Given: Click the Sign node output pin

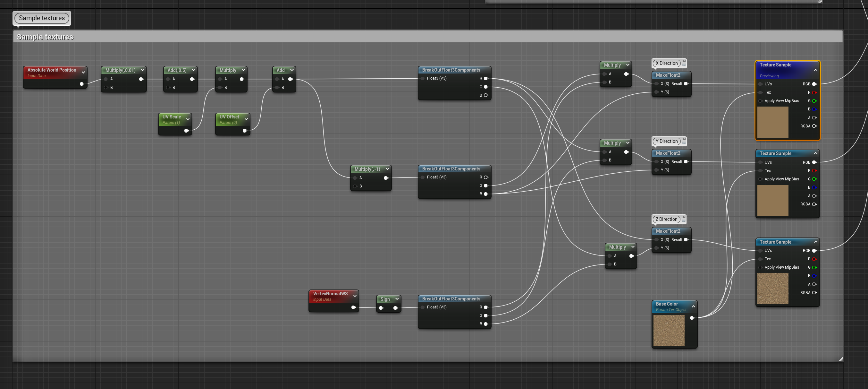Looking at the screenshot, I should click(396, 308).
